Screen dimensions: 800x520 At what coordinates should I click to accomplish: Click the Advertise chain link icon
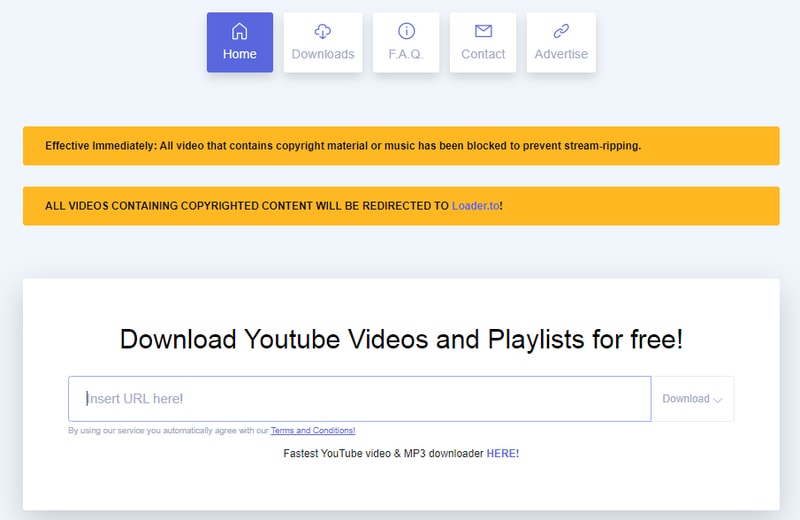tap(561, 31)
